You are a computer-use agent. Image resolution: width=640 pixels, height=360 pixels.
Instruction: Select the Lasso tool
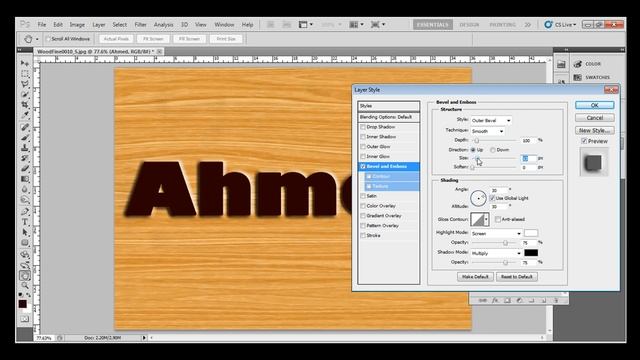[x=25, y=84]
